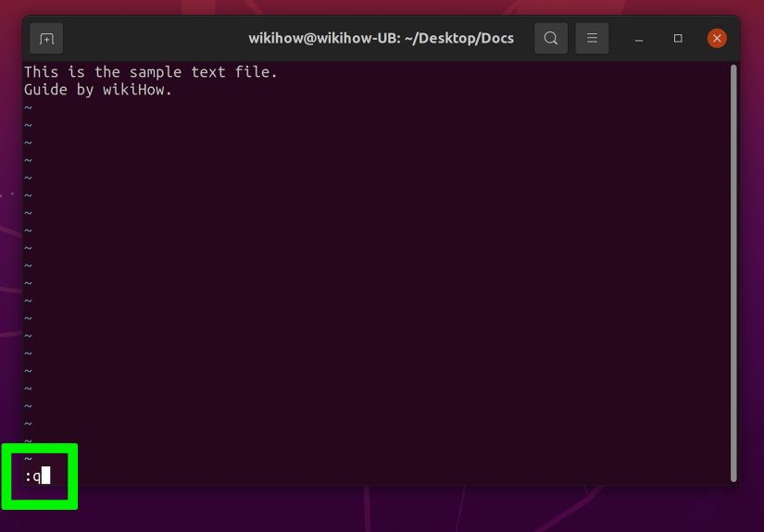Click the ":q" command at the bottom
The height and width of the screenshot is (532, 764).
pos(32,476)
